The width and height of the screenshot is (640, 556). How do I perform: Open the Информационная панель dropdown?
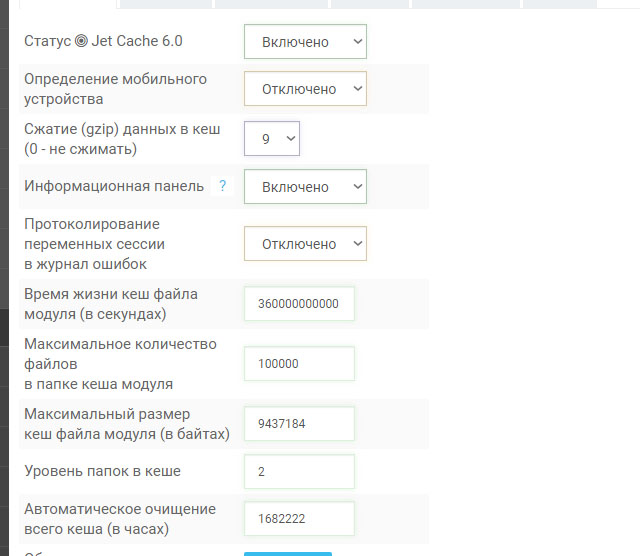pos(305,187)
